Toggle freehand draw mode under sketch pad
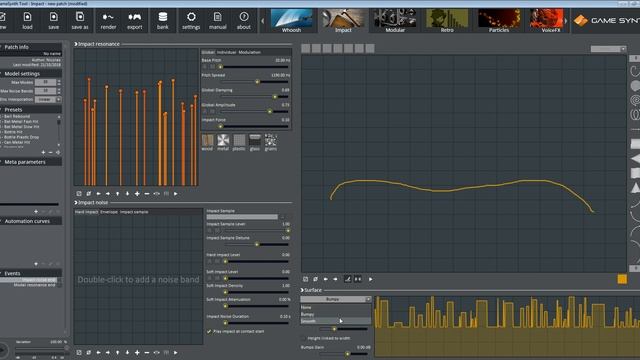The width and height of the screenshot is (640, 360). [x=348, y=279]
